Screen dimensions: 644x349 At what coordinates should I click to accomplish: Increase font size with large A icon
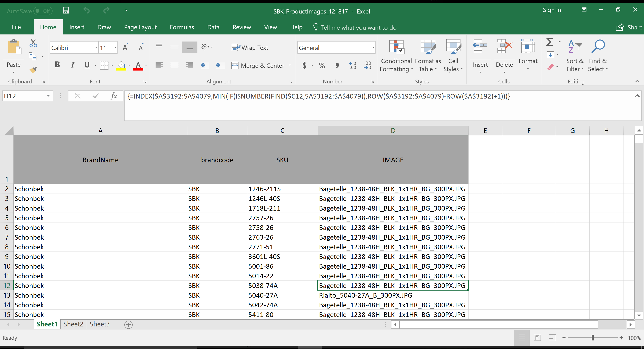click(x=126, y=47)
